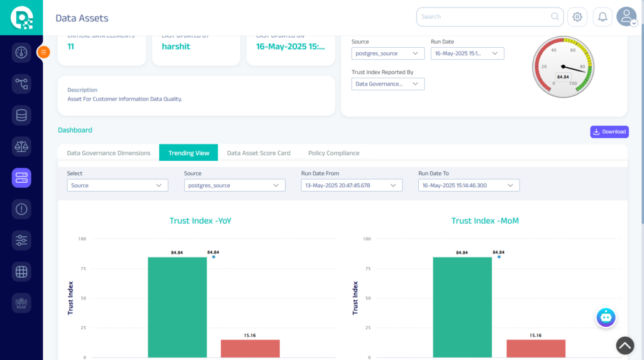644x360 pixels.
Task: Click the sliders settings sidebar icon
Action: click(x=21, y=240)
